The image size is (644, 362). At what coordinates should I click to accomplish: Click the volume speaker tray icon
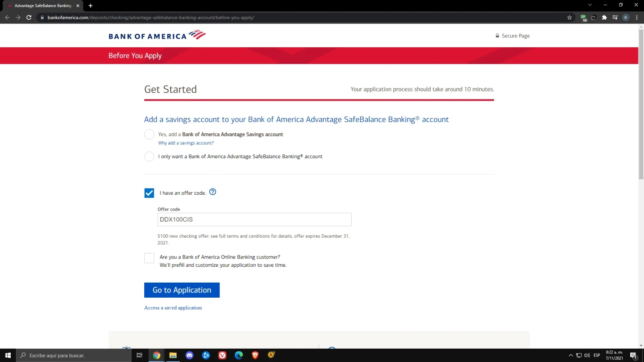coord(587,355)
